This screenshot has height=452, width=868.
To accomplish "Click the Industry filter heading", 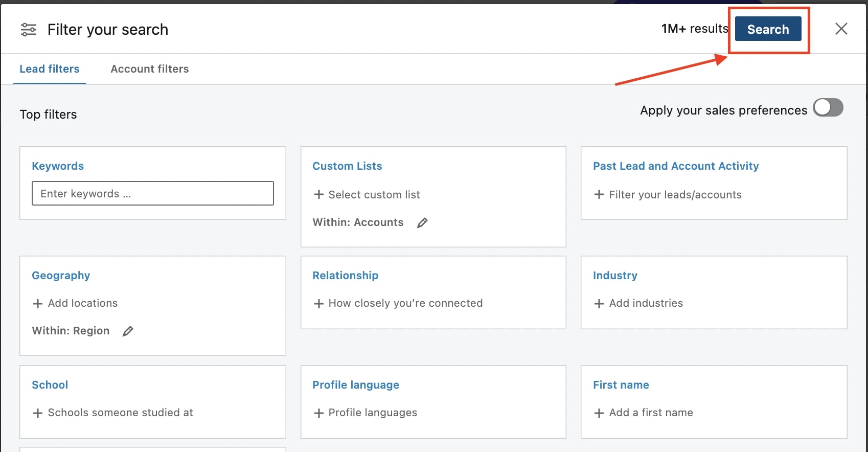I will (615, 276).
